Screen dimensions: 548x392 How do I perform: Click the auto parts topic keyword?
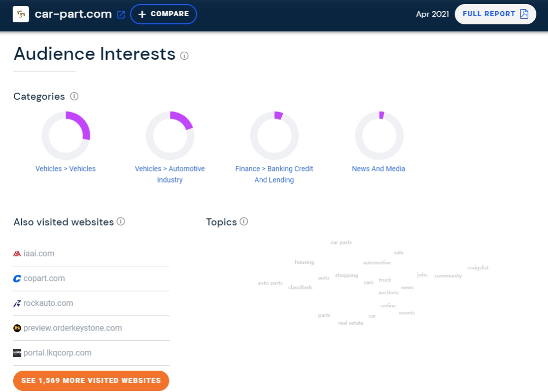coord(270,282)
